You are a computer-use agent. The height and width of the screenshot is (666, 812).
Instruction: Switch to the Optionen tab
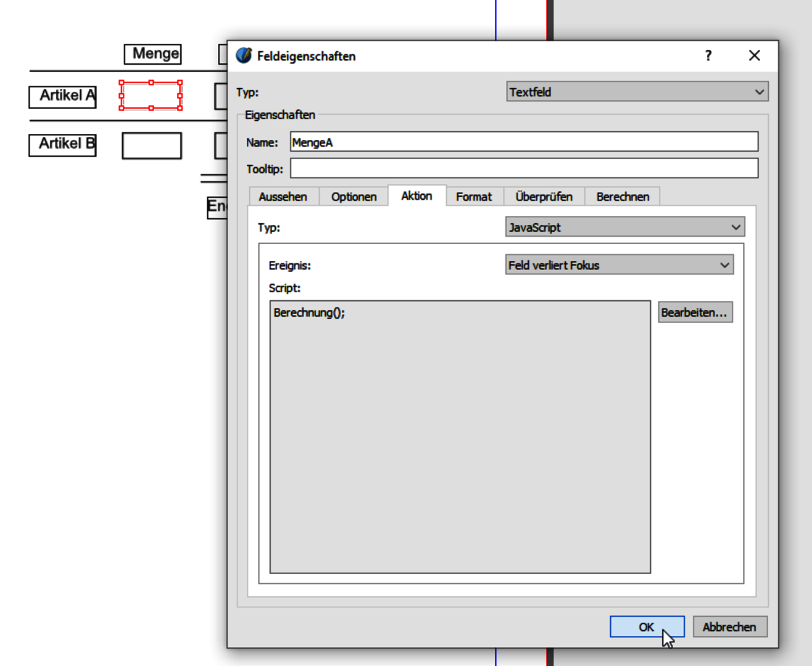354,197
